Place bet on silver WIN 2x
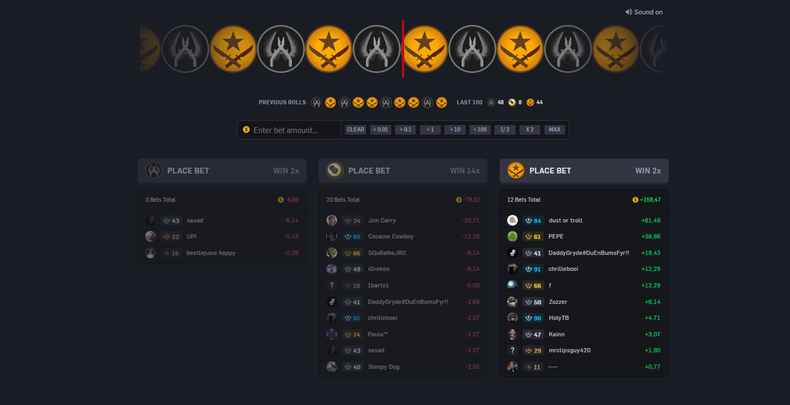Image resolution: width=790 pixels, height=405 pixels. [222, 170]
